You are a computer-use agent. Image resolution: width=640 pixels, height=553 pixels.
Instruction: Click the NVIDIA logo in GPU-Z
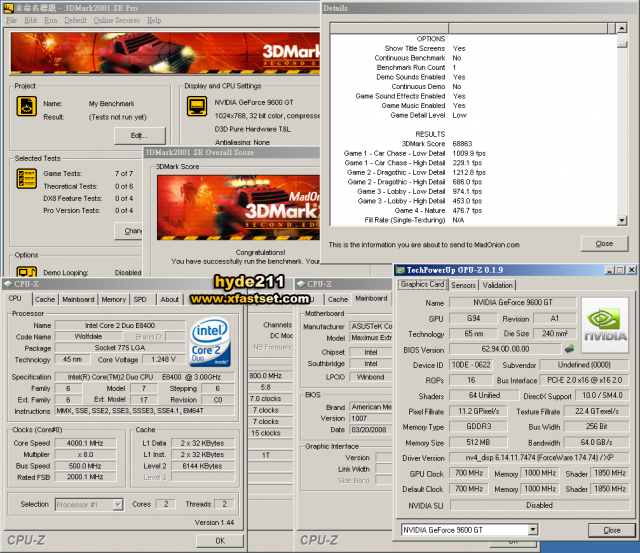coord(605,325)
